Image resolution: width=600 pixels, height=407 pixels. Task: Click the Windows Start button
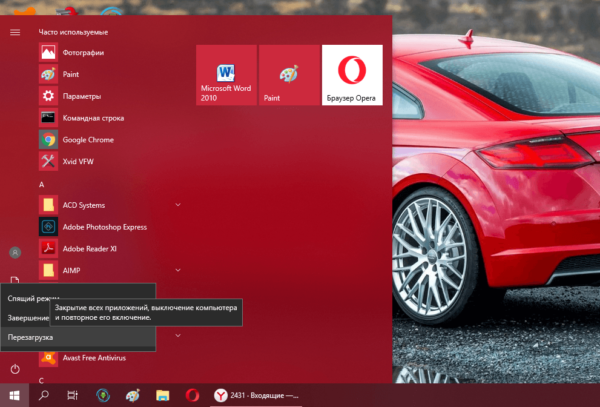tap(14, 396)
